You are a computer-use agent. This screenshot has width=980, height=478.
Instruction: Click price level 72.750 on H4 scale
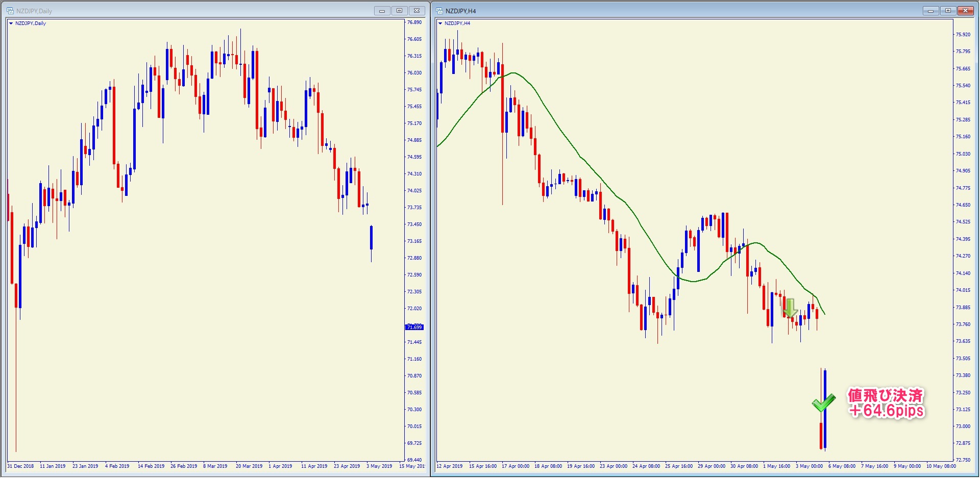point(963,460)
